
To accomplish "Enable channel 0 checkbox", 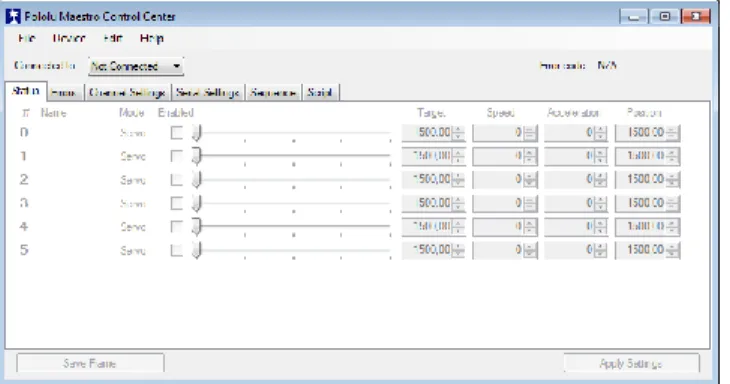I will click(x=176, y=133).
